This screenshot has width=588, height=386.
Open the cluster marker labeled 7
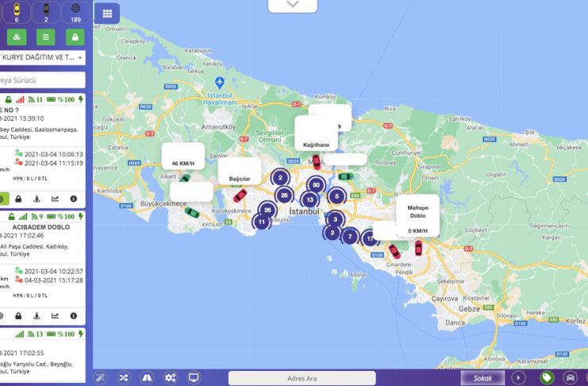(x=350, y=236)
